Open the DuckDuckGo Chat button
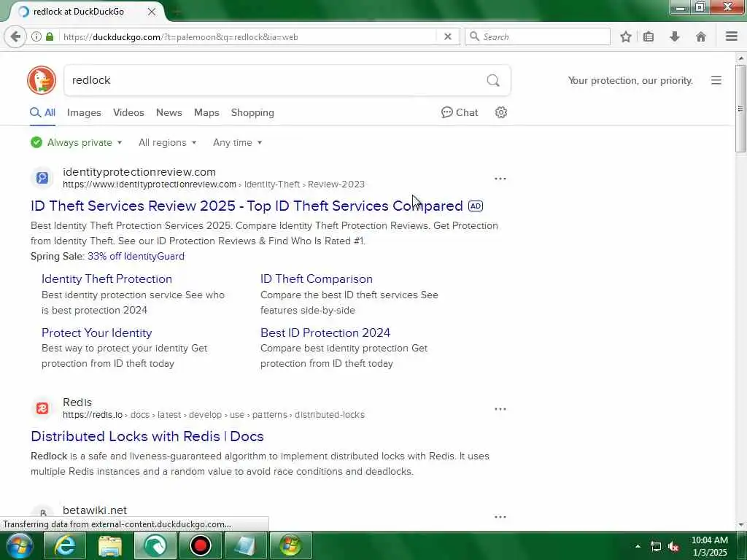This screenshot has height=560, width=747. point(460,112)
